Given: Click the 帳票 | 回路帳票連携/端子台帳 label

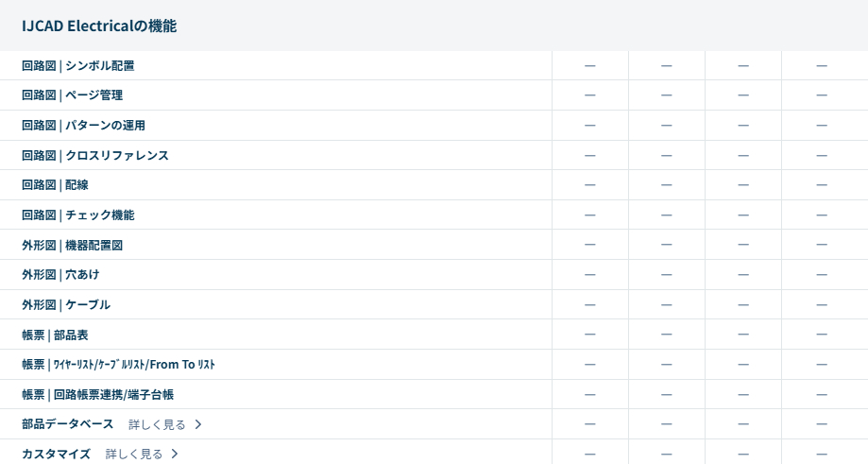Looking at the screenshot, I should pos(98,394).
